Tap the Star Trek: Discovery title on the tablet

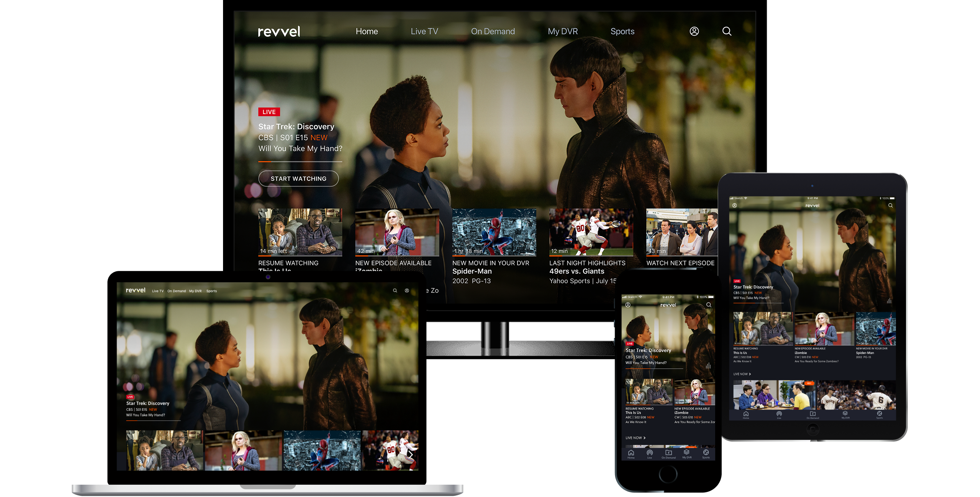tap(753, 287)
